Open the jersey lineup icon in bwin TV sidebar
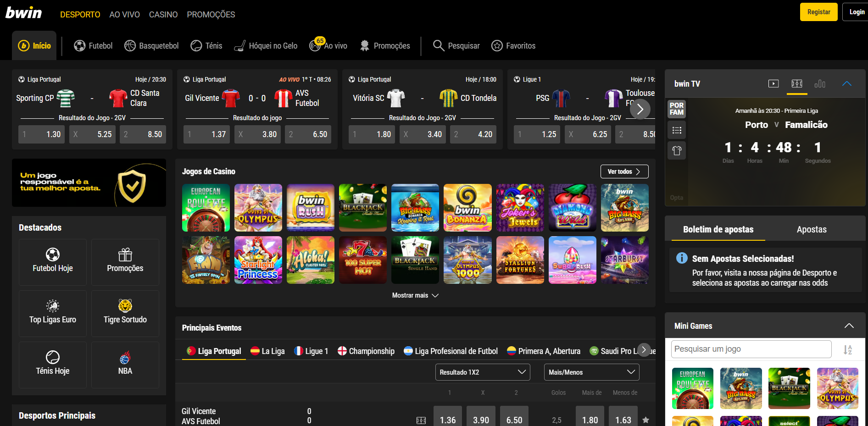Screen dimensions: 868x426 [677, 150]
